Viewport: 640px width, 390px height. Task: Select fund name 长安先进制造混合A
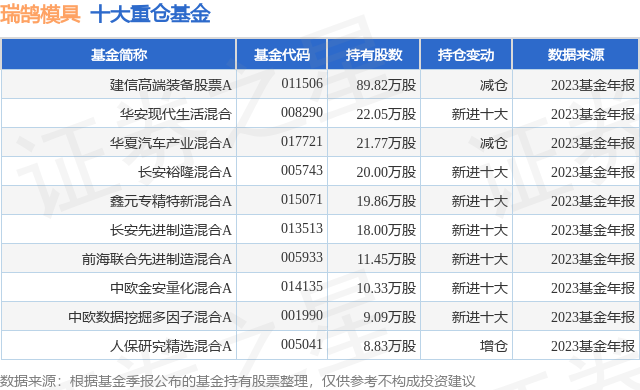click(171, 230)
